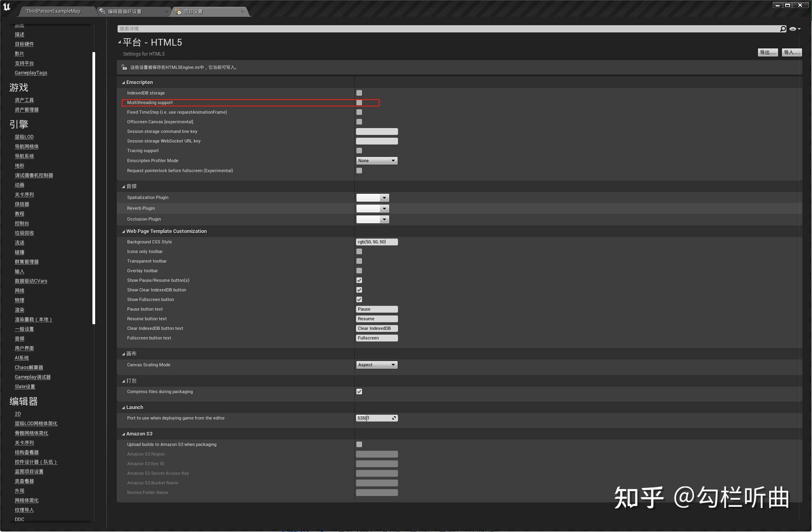Enable Upload builds to Amazon S3 when packaging
The width and height of the screenshot is (812, 532).
pyautogui.click(x=359, y=444)
